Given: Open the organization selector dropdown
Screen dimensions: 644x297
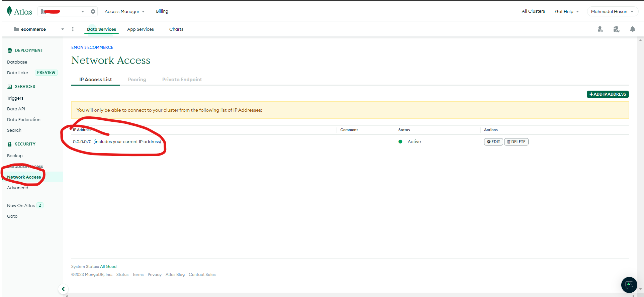Looking at the screenshot, I should point(63,11).
